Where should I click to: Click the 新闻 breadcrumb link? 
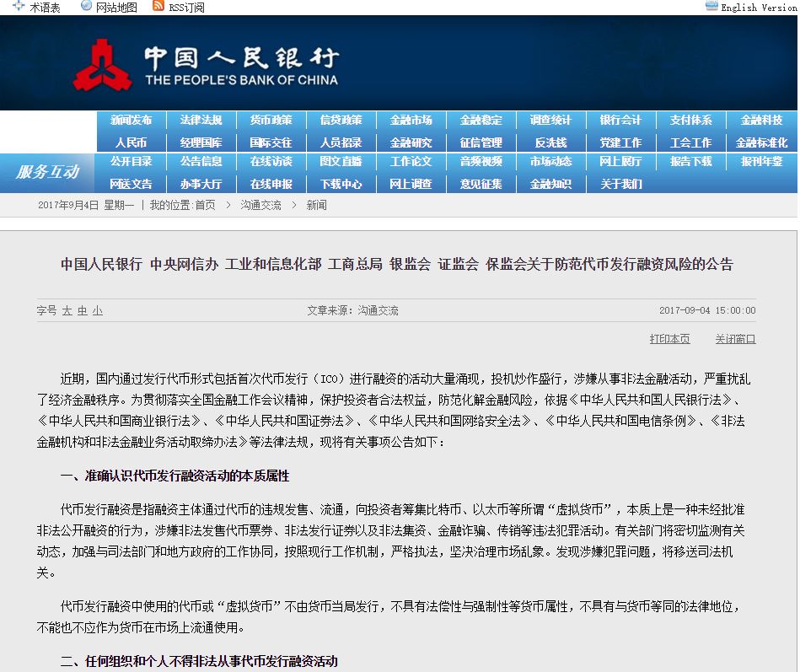(x=316, y=205)
